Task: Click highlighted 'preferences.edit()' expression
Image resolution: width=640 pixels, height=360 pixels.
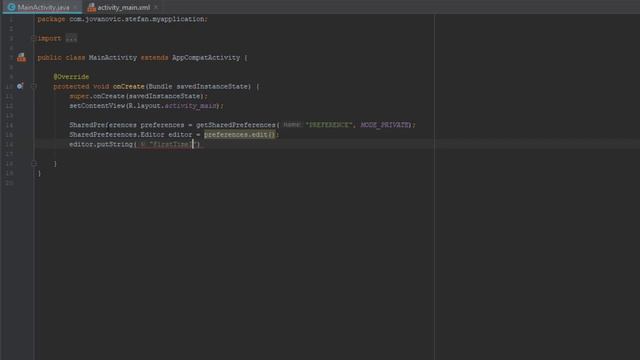Action: [x=240, y=135]
